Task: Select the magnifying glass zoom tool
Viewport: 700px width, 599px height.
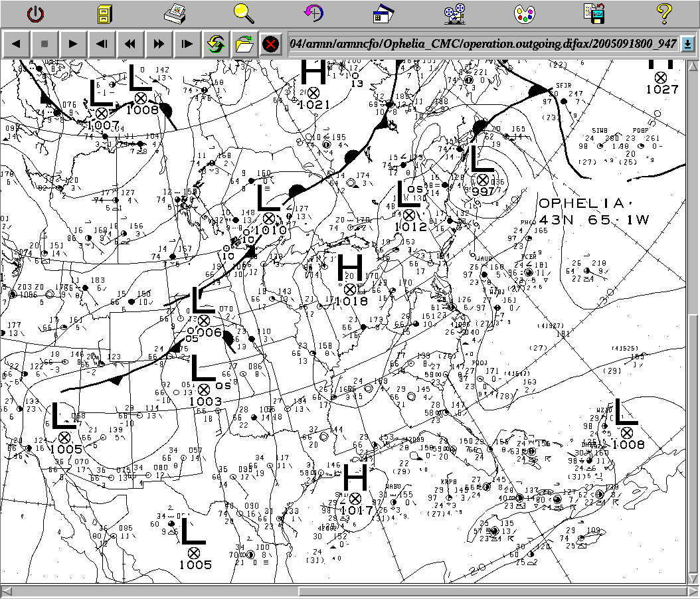Action: point(244,13)
